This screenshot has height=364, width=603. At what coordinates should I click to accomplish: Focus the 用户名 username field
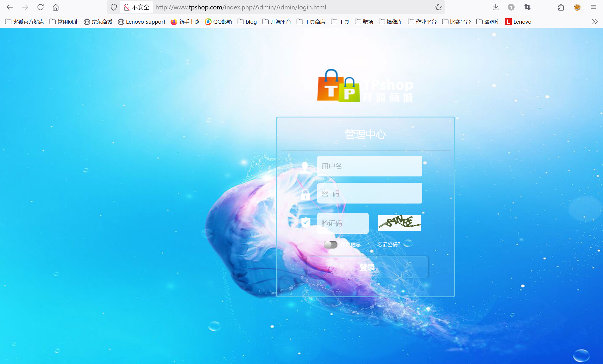tap(369, 166)
